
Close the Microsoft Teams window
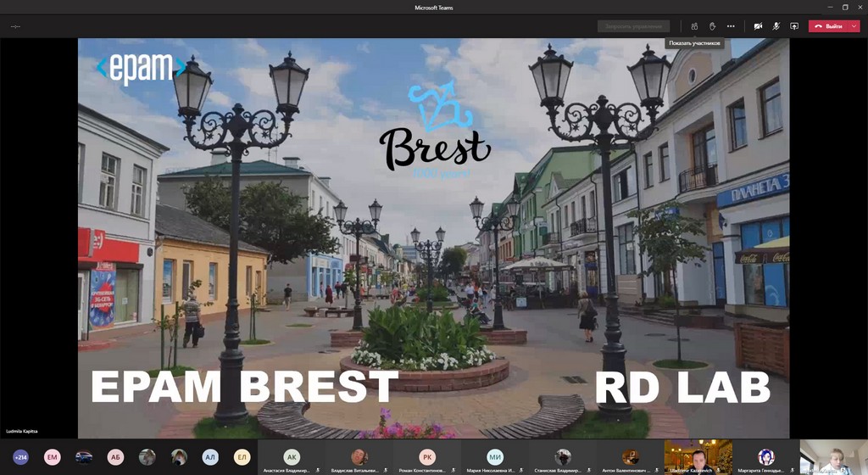860,7
